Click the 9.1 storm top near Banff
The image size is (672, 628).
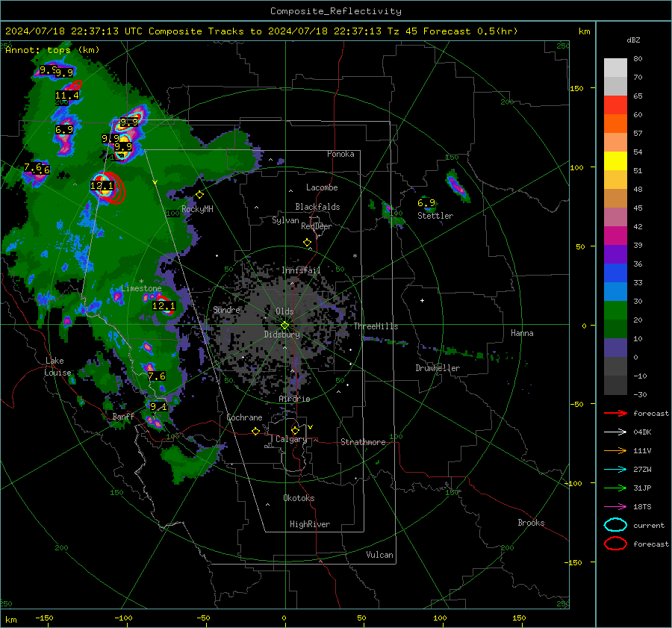[158, 406]
